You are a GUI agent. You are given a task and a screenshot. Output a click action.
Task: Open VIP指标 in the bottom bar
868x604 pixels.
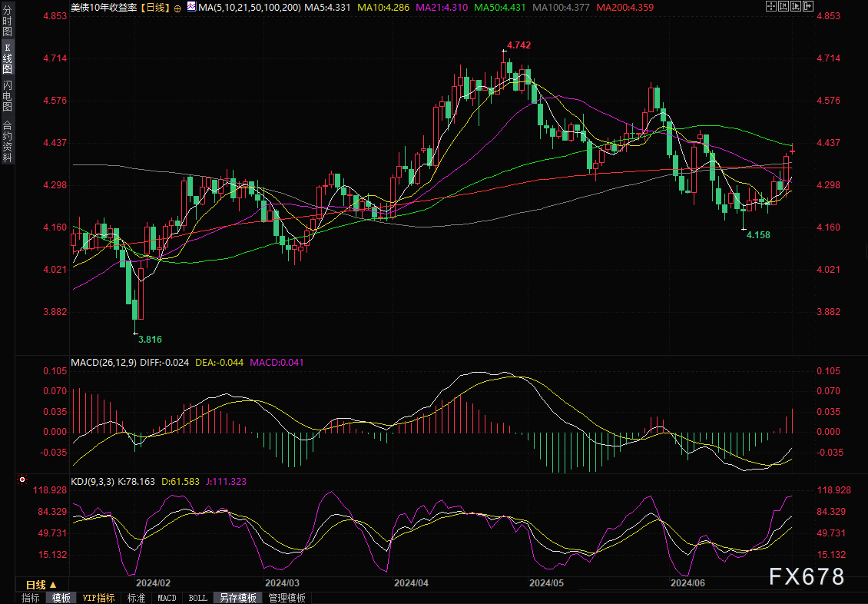pos(98,598)
